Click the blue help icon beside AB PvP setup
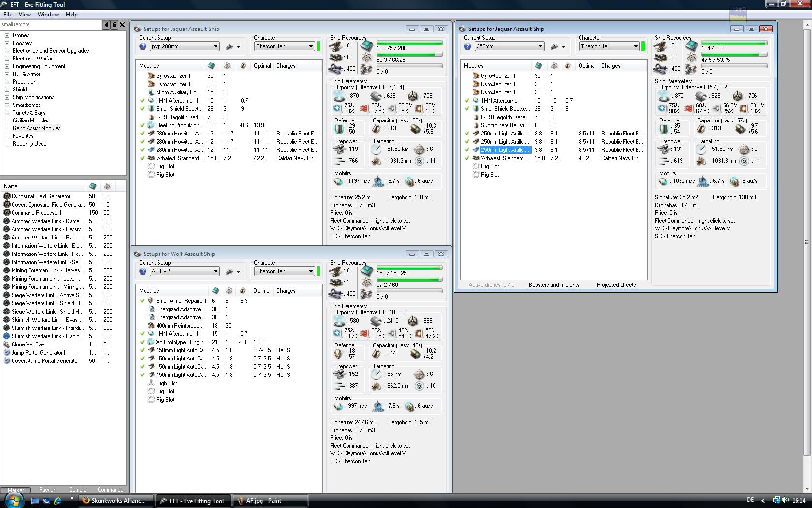The width and height of the screenshot is (812, 508). pyautogui.click(x=143, y=271)
